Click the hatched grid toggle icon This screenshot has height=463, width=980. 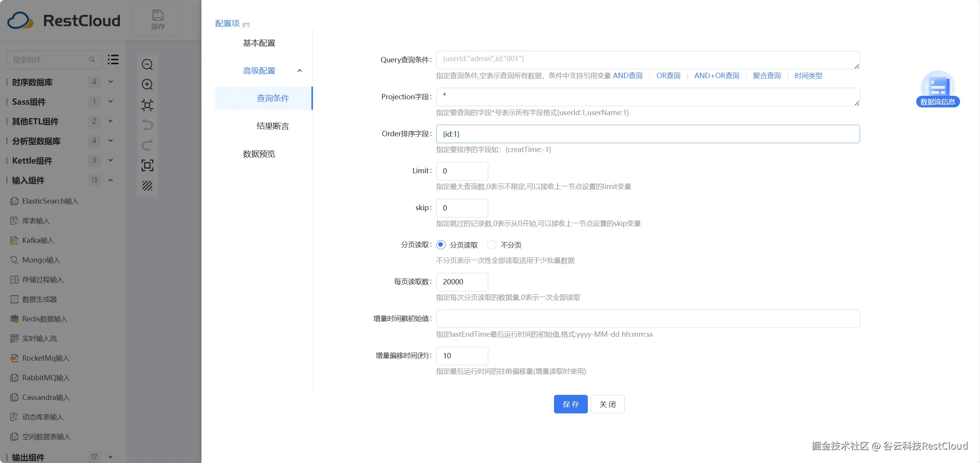147,186
